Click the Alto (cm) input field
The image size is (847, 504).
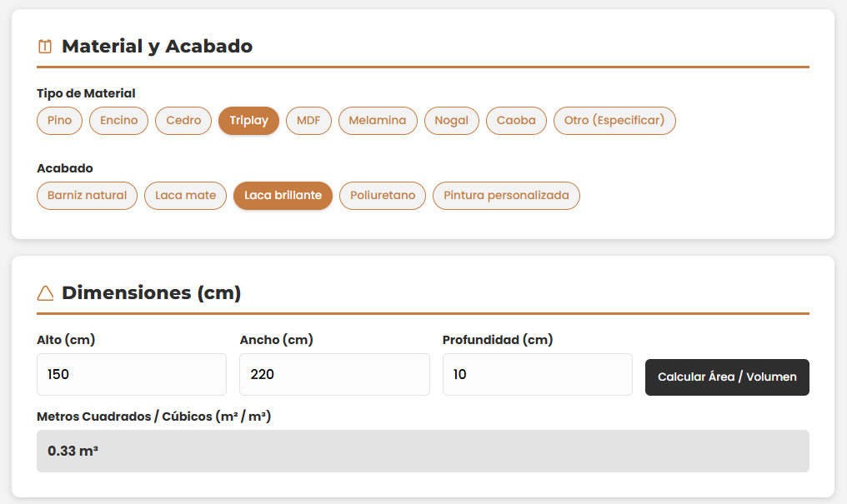pyautogui.click(x=132, y=375)
